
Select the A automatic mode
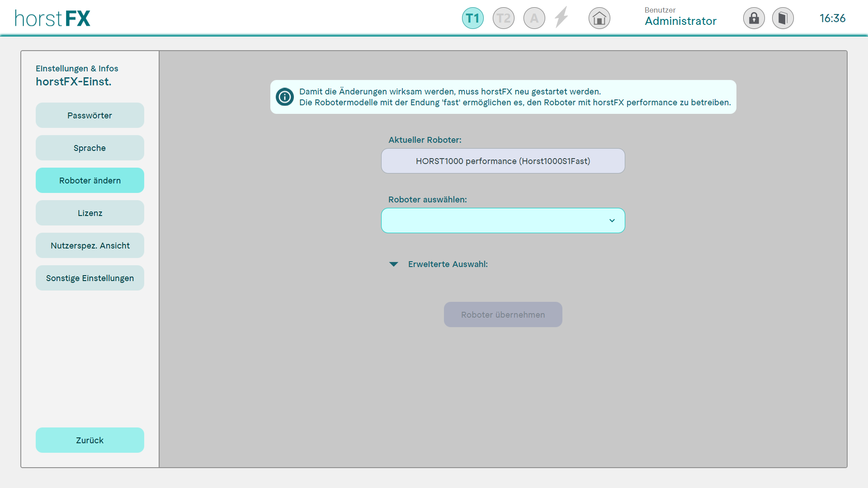click(x=534, y=19)
